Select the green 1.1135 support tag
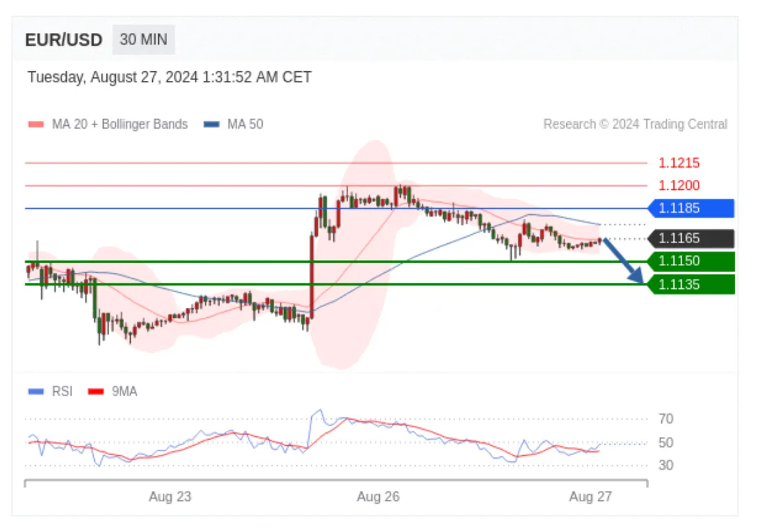The image size is (765, 532). [692, 285]
